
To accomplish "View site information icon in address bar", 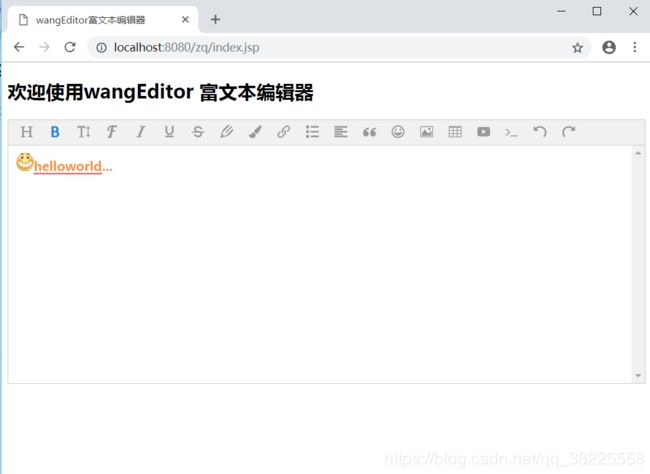I will [101, 48].
